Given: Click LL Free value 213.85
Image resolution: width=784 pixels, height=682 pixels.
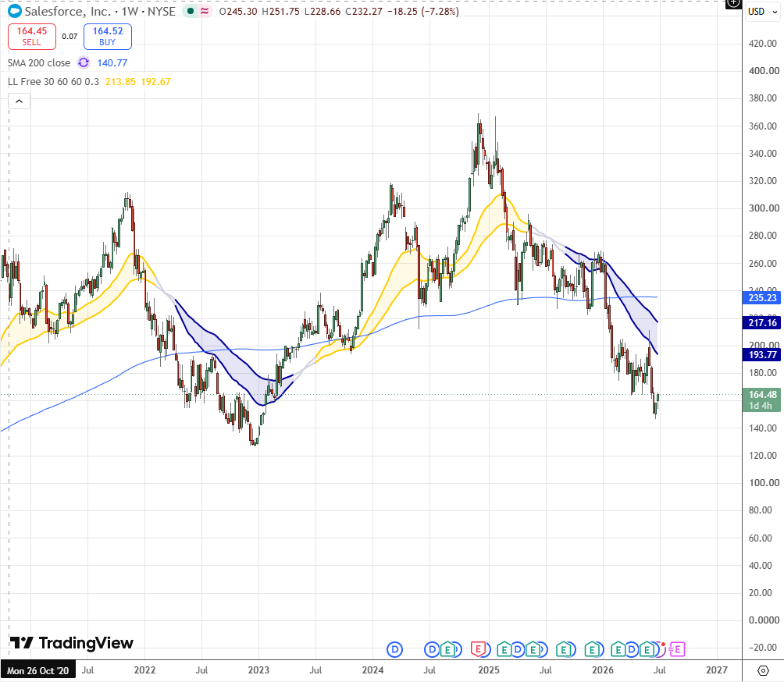Looking at the screenshot, I should point(120,81).
